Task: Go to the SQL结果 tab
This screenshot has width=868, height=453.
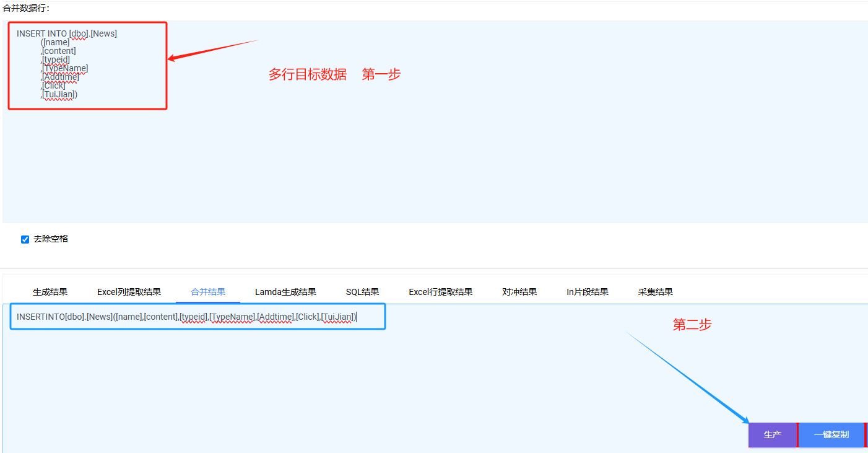Action: click(362, 292)
